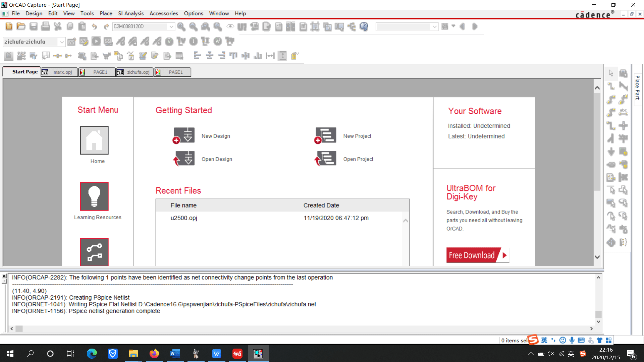This screenshot has width=644, height=362.
Task: Click the Print toolbar icon
Action: click(45, 26)
